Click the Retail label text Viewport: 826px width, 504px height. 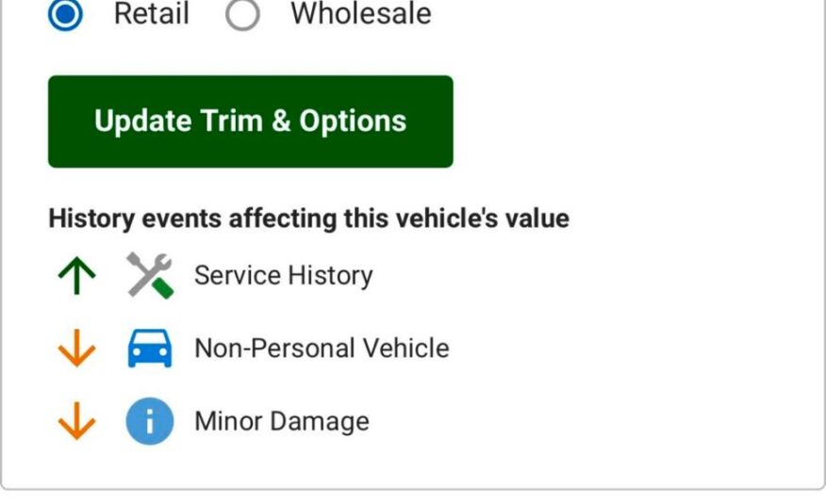click(151, 14)
